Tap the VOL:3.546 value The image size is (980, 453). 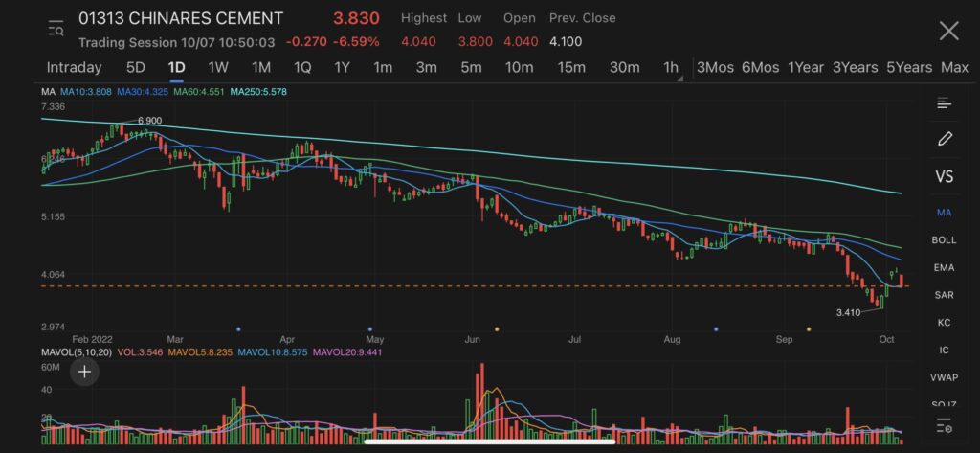pos(140,352)
